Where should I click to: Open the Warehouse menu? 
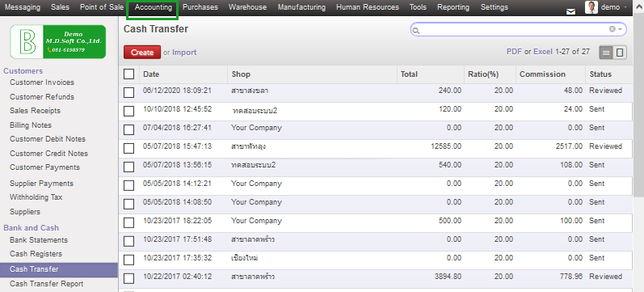[x=247, y=7]
